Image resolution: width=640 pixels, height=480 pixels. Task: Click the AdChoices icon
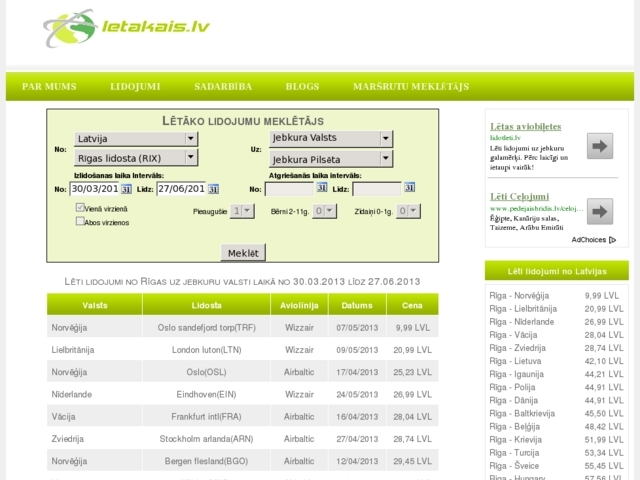tap(612, 240)
